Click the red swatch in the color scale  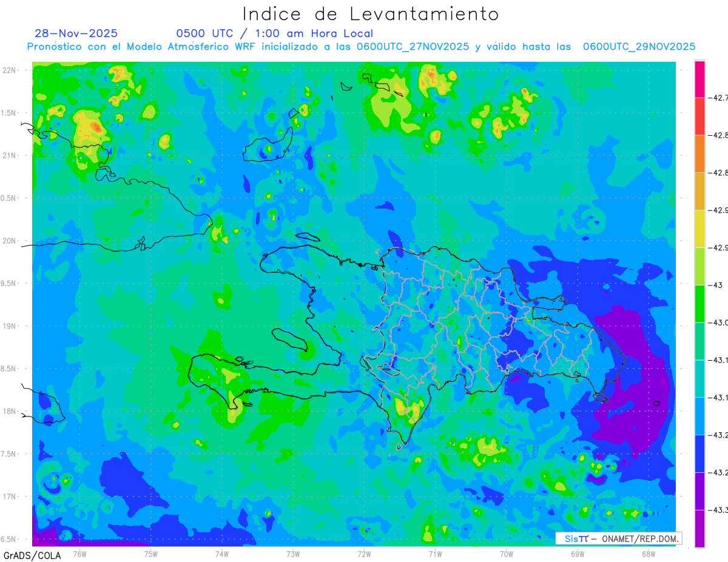coord(699,116)
